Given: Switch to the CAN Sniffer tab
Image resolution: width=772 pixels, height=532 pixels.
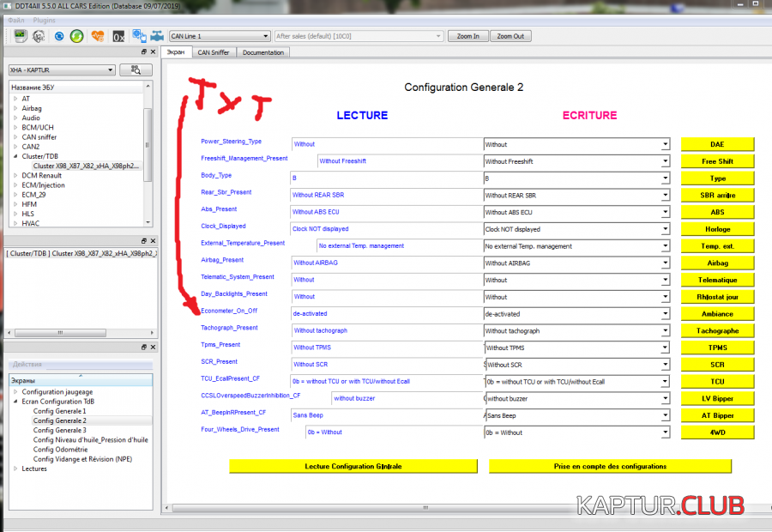Looking at the screenshot, I should click(x=214, y=52).
